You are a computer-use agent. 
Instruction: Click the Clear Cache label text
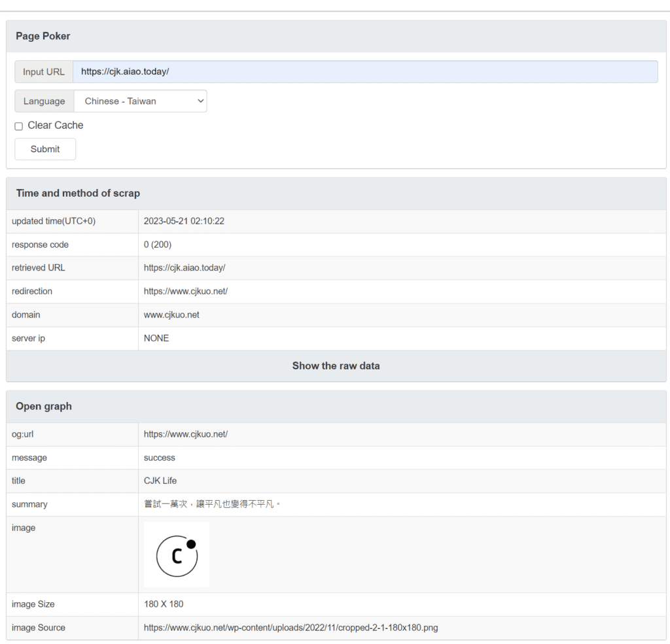click(56, 126)
